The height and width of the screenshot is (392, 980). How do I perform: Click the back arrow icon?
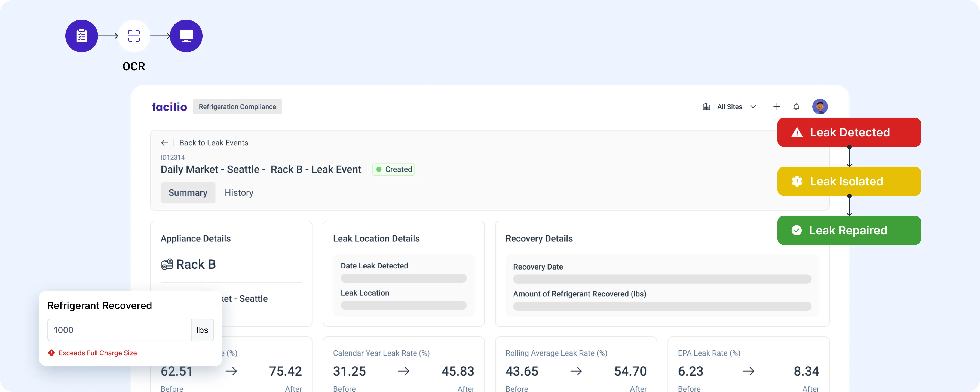pyautogui.click(x=164, y=143)
